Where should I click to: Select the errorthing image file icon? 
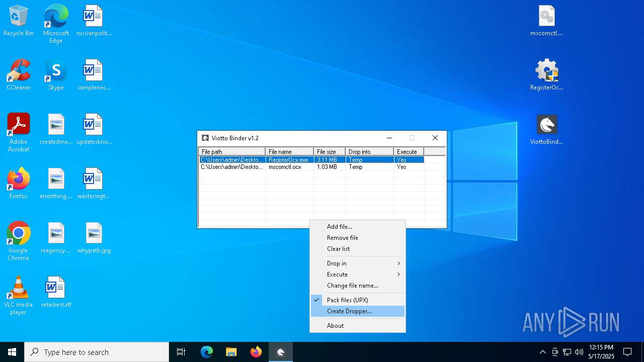(x=56, y=184)
